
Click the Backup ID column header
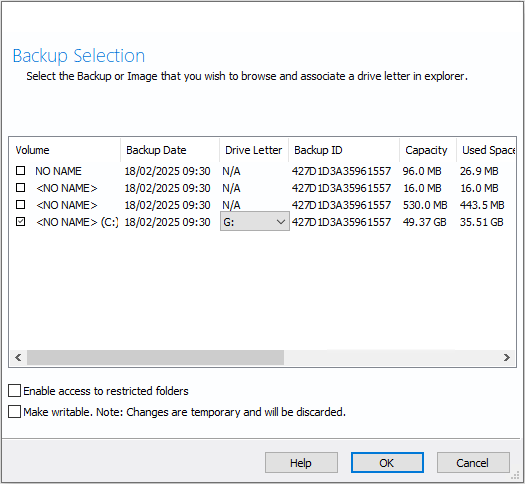344,150
